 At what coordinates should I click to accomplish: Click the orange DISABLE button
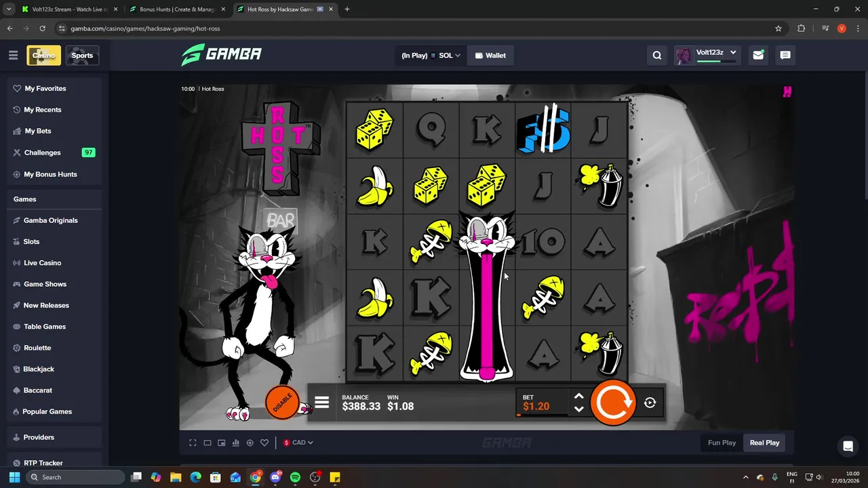point(282,403)
